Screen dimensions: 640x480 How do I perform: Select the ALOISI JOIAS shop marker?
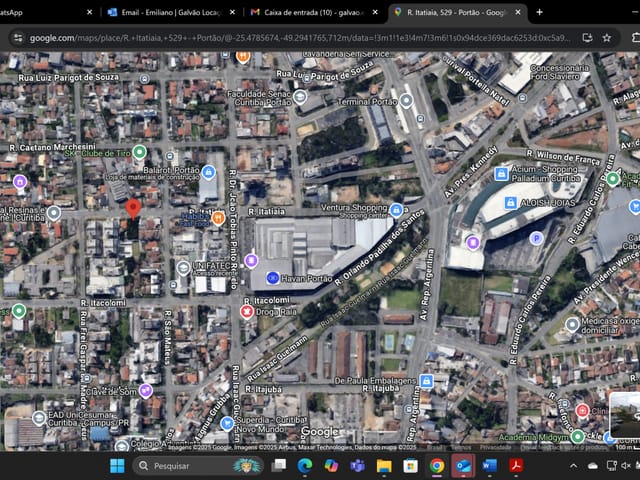[x=511, y=202]
